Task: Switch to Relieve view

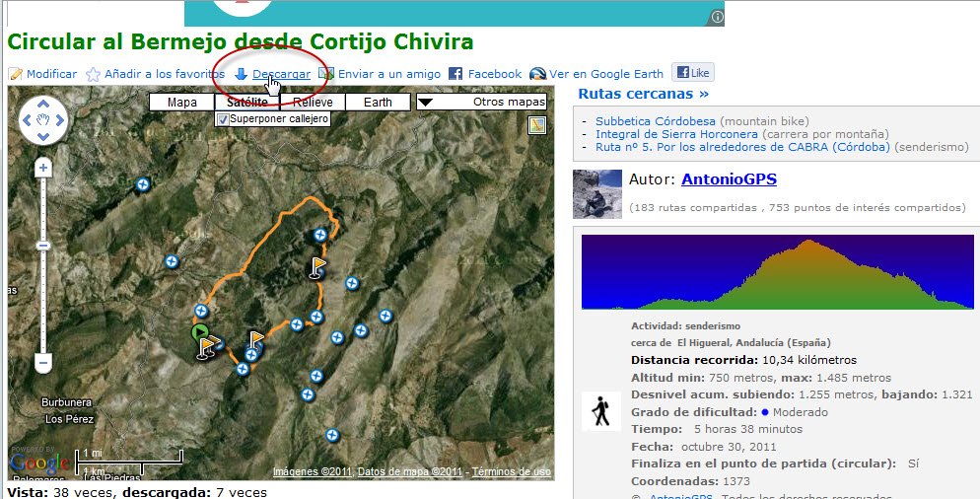Action: click(313, 102)
